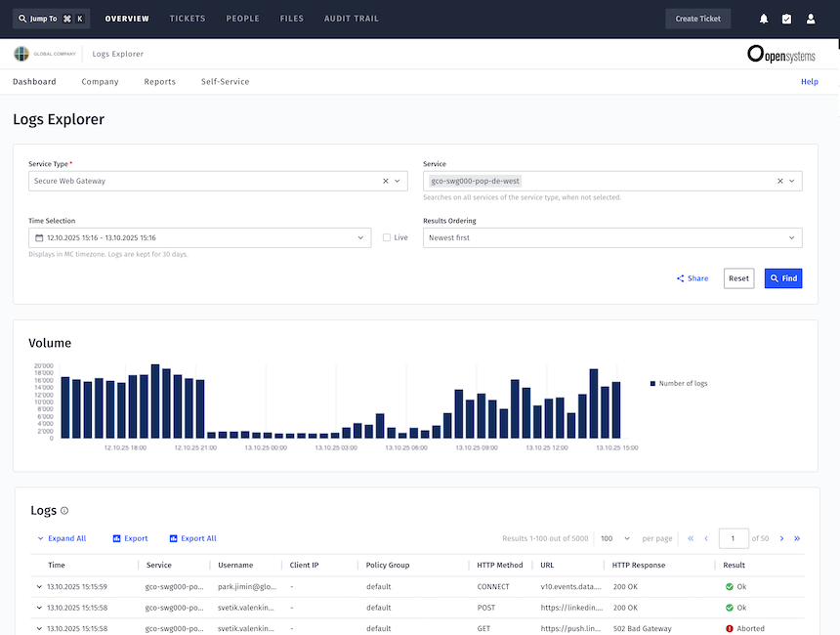Enable the Live checkbox
Image resolution: width=840 pixels, height=635 pixels.
tap(386, 237)
